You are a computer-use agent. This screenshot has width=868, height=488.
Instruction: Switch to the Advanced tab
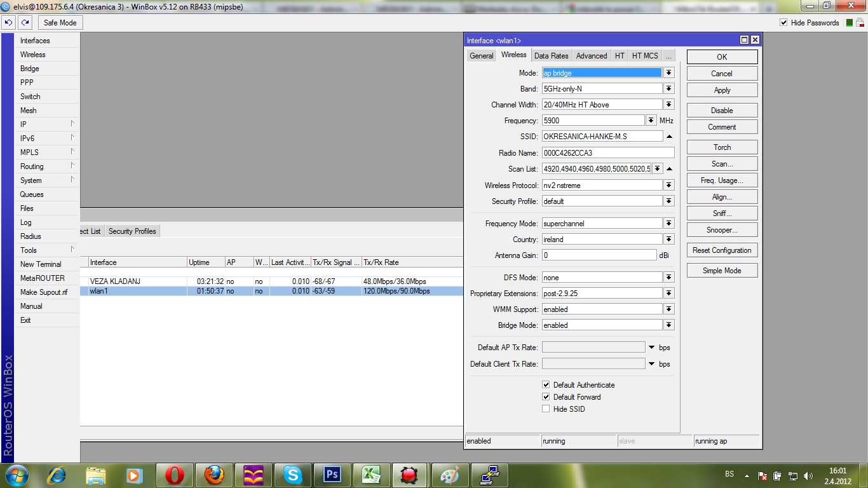click(592, 56)
